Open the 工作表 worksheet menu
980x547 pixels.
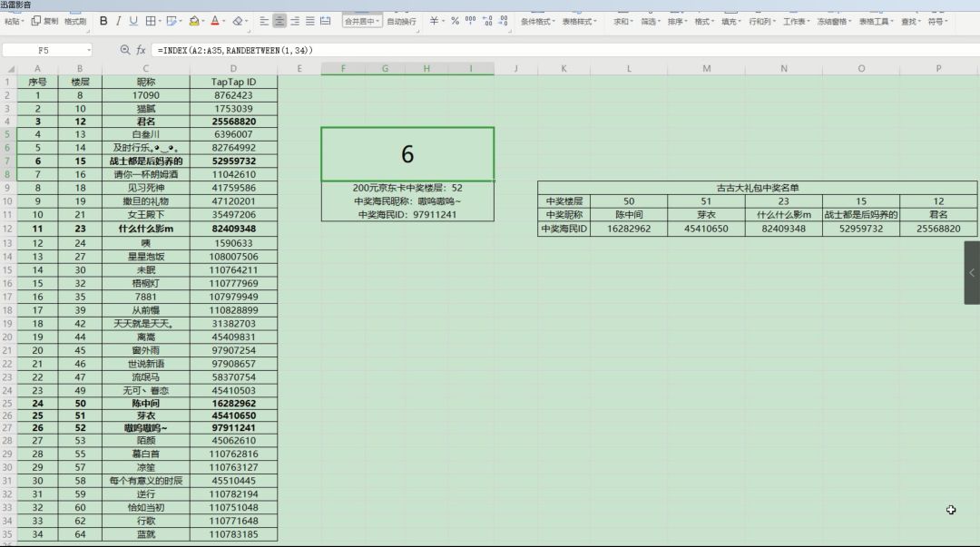[x=797, y=21]
